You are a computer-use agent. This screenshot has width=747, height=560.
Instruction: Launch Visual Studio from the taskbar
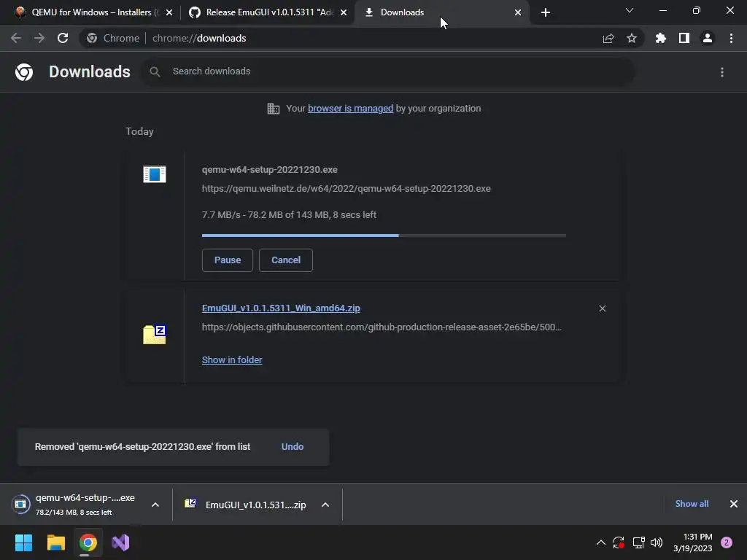(120, 542)
